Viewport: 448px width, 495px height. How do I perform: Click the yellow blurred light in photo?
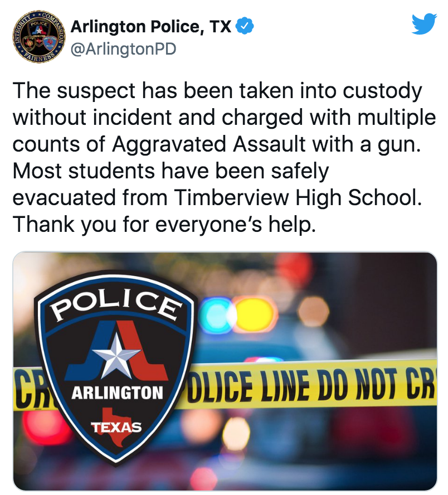[x=255, y=313]
